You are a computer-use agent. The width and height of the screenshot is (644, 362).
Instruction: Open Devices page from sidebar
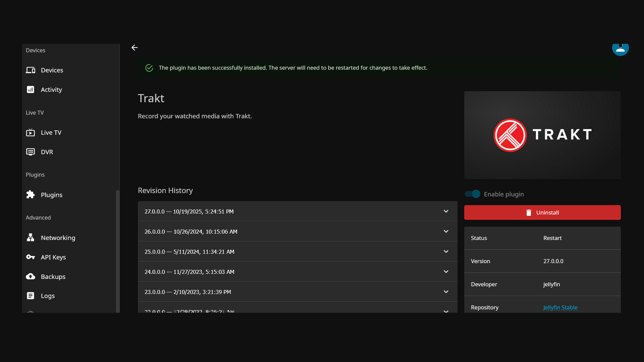[x=70, y=70]
